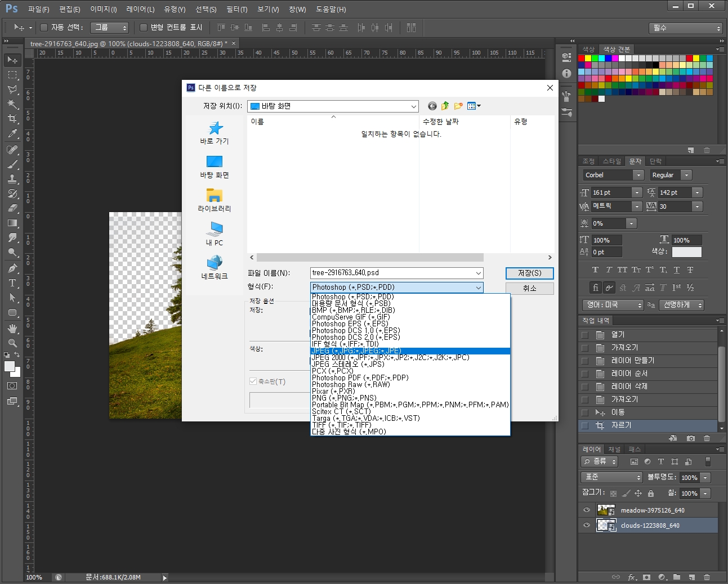This screenshot has width=728, height=584.
Task: Apply faux bold in Character panel
Action: coord(595,270)
